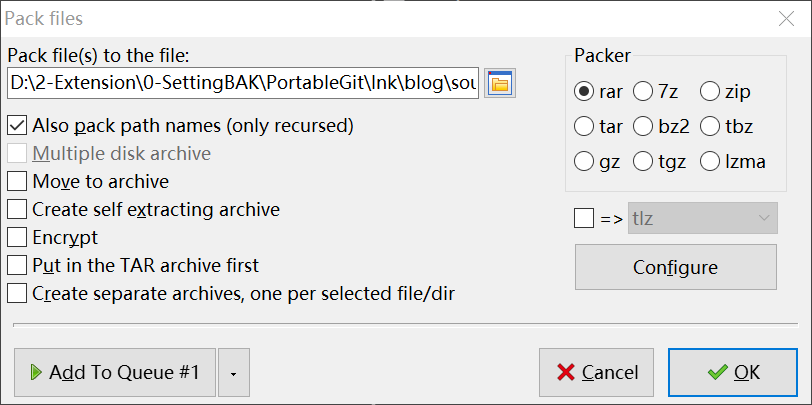Toggle Also pack path names checkbox

pyautogui.click(x=16, y=126)
